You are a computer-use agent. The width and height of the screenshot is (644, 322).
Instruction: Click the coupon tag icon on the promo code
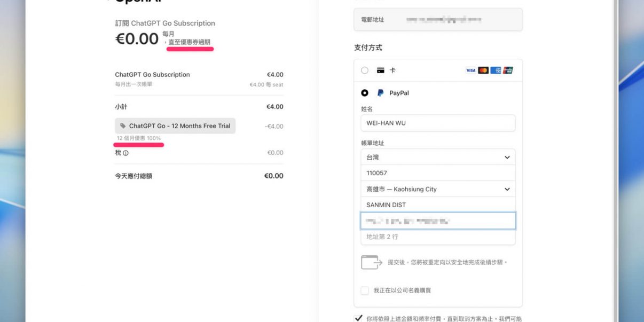(123, 126)
